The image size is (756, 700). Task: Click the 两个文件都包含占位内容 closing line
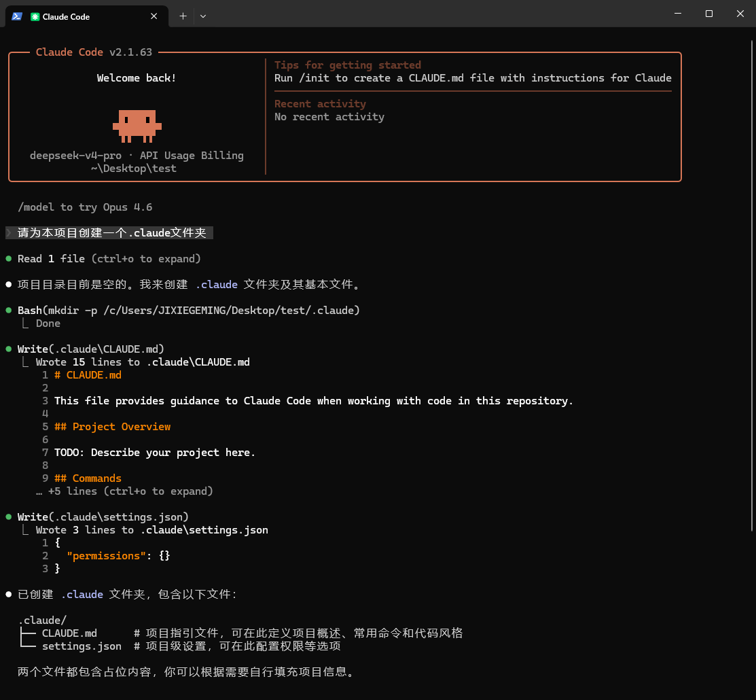(186, 672)
